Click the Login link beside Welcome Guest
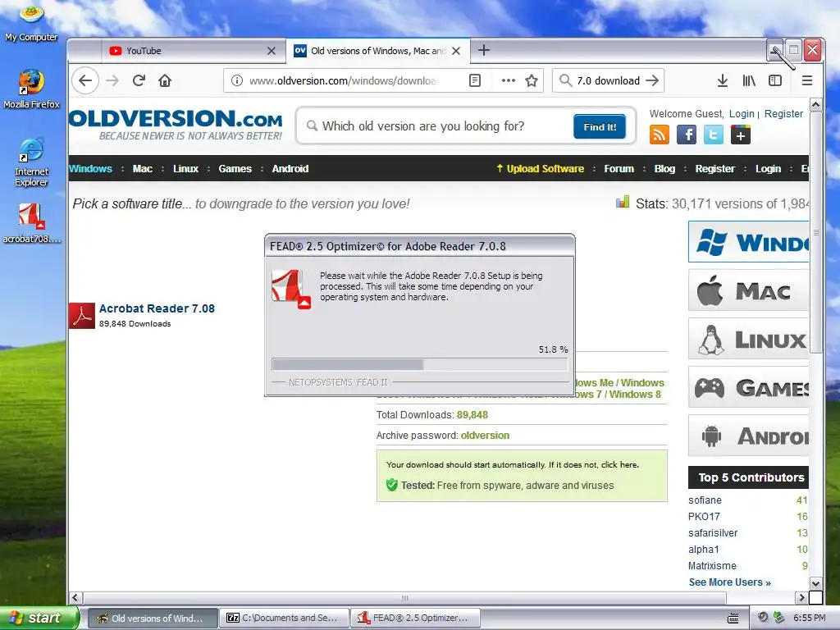The height and width of the screenshot is (630, 840). (x=742, y=113)
